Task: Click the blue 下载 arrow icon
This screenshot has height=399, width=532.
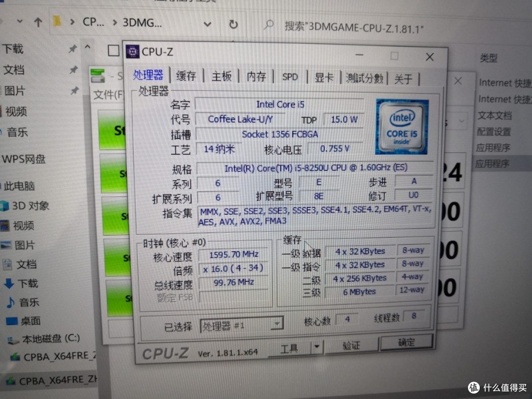Action: (9, 284)
